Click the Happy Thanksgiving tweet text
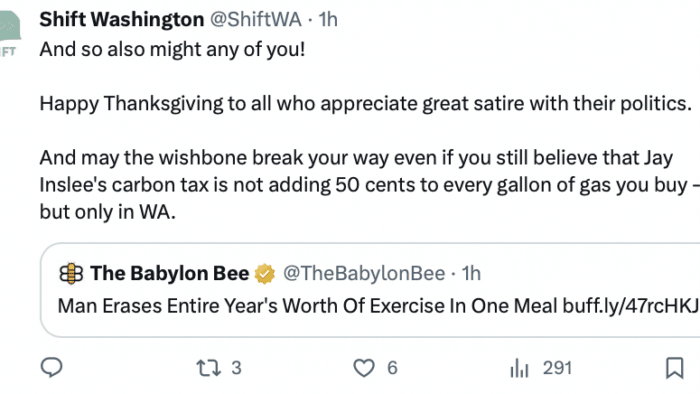700x394 pixels. coord(365,104)
